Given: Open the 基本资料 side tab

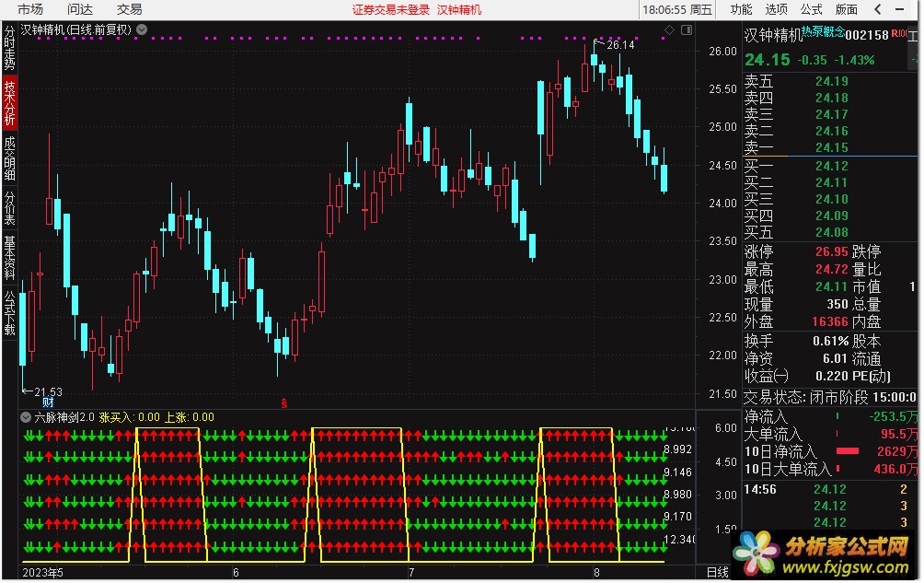Looking at the screenshot, I should pyautogui.click(x=9, y=258).
